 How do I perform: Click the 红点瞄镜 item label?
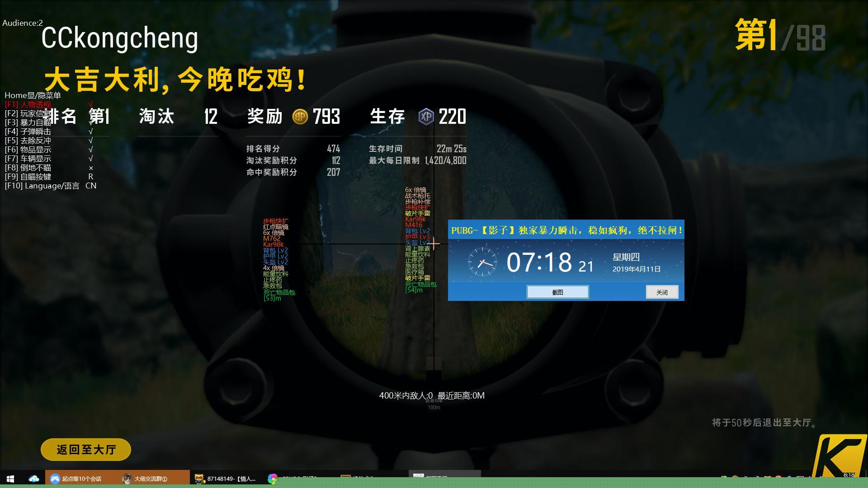pos(276,227)
